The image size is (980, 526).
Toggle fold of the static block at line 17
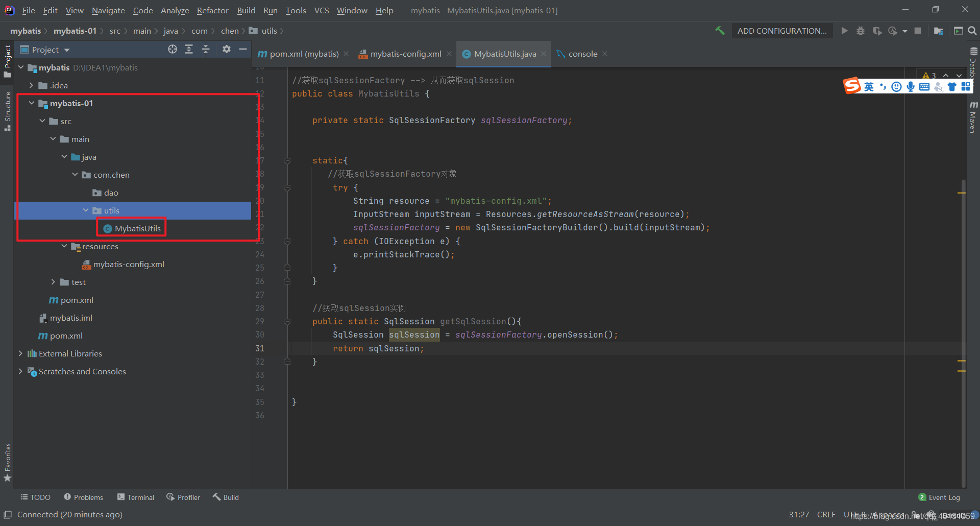pyautogui.click(x=287, y=161)
